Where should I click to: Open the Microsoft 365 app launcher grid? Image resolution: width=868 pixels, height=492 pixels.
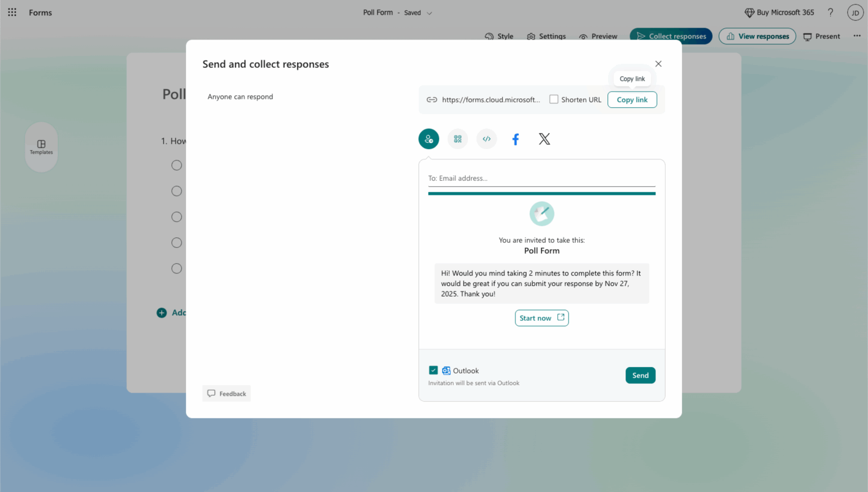[12, 12]
